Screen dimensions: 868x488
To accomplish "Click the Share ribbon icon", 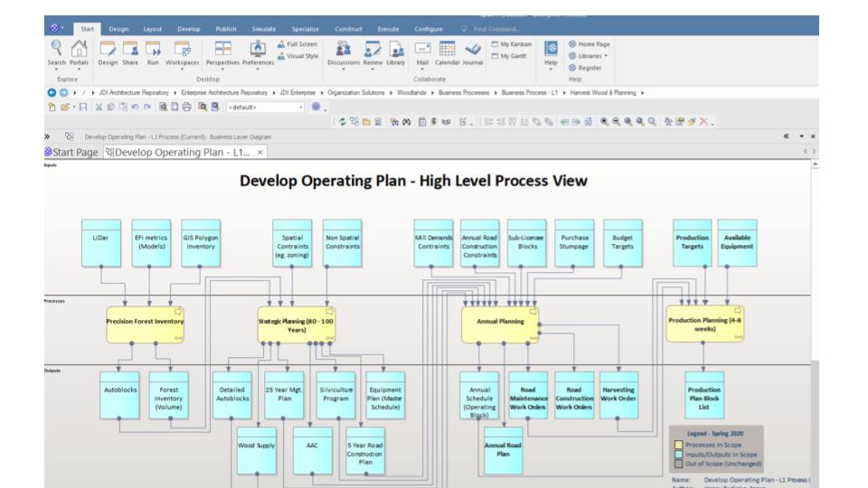I will tap(130, 53).
